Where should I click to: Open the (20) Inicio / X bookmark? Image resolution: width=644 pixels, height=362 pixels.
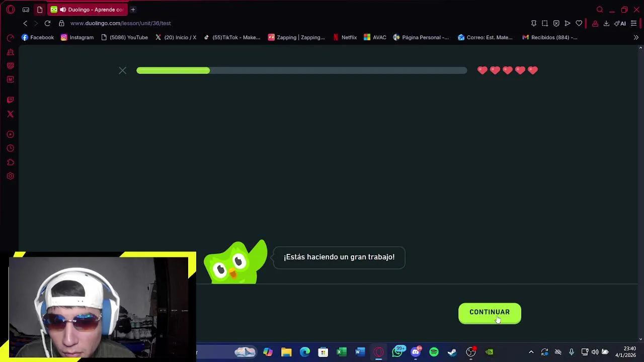(x=176, y=37)
